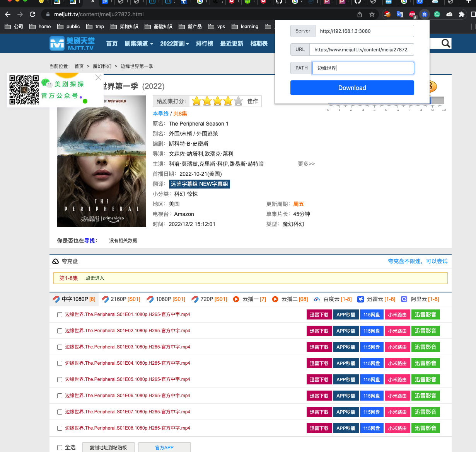476x452 pixels.
Task: Open the 最近更新 navigation item
Action: tap(232, 44)
